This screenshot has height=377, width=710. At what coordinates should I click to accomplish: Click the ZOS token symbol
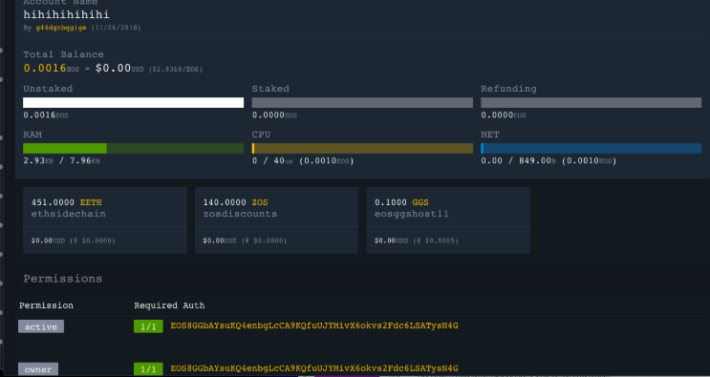pyautogui.click(x=260, y=202)
